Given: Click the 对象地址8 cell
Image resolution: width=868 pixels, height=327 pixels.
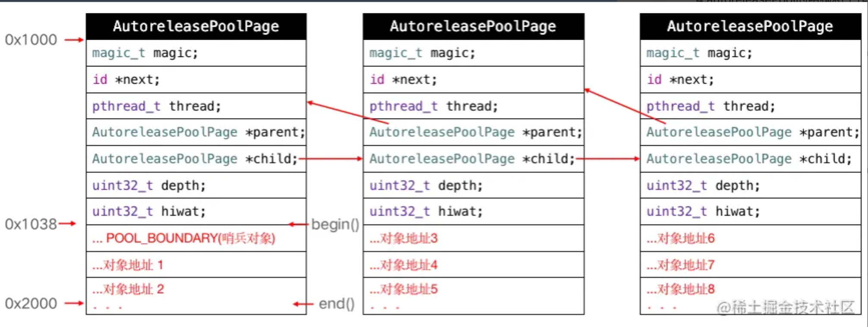Looking at the screenshot, I should (x=680, y=289).
